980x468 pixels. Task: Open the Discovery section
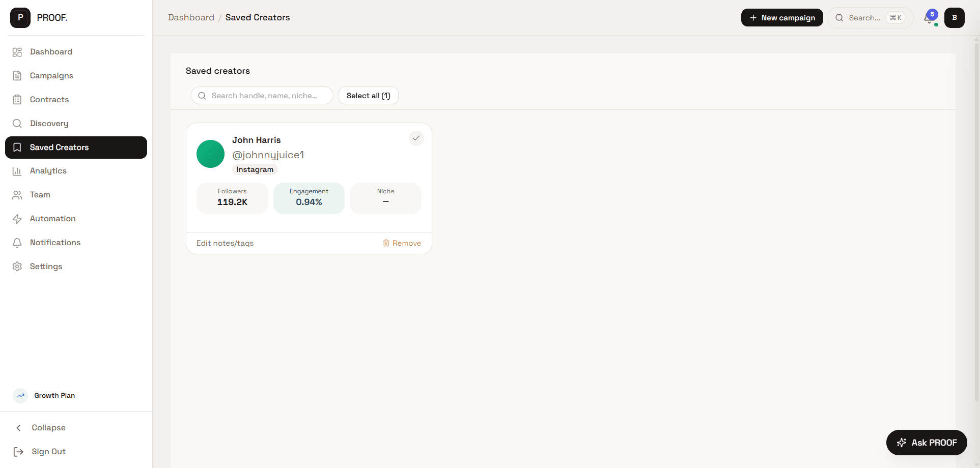point(76,124)
